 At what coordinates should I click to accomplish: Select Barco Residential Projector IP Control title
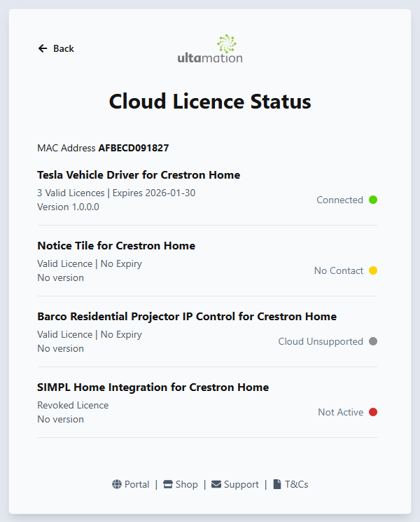click(x=187, y=316)
